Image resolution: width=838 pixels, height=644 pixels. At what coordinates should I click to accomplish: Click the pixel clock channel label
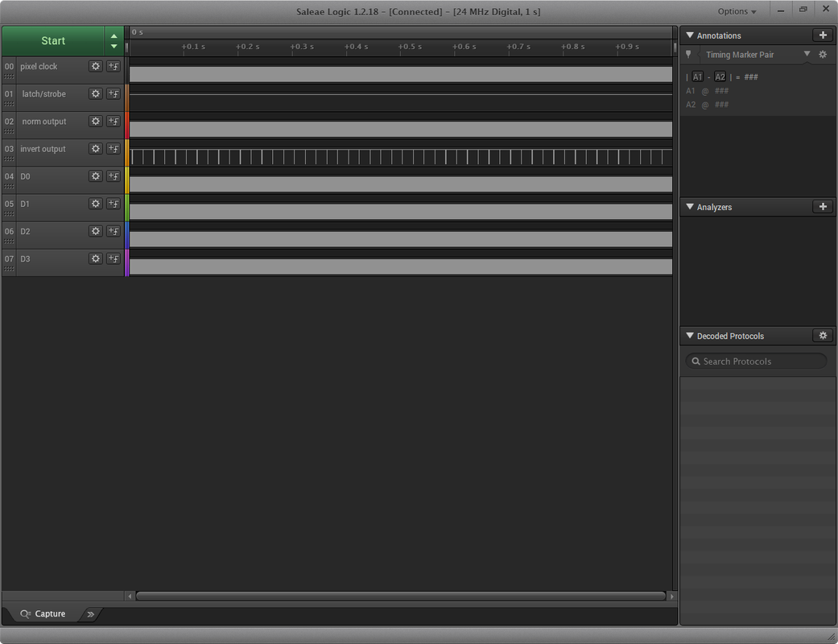coord(39,66)
